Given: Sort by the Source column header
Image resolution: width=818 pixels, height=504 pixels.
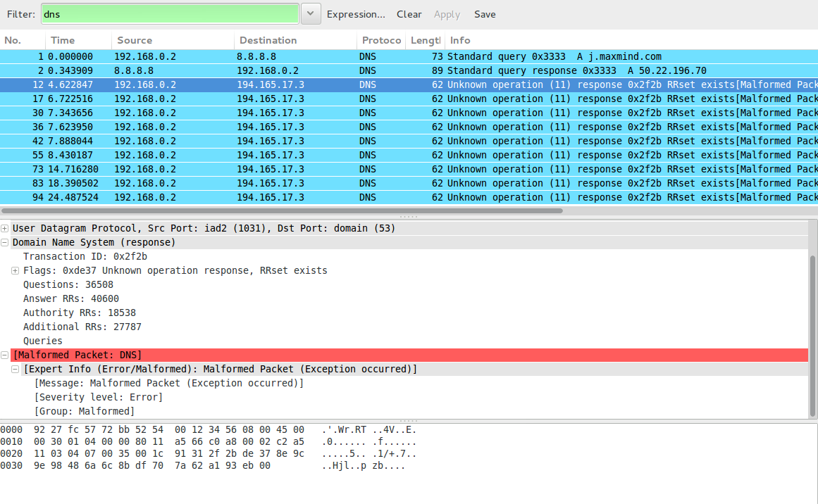Looking at the screenshot, I should (x=134, y=40).
